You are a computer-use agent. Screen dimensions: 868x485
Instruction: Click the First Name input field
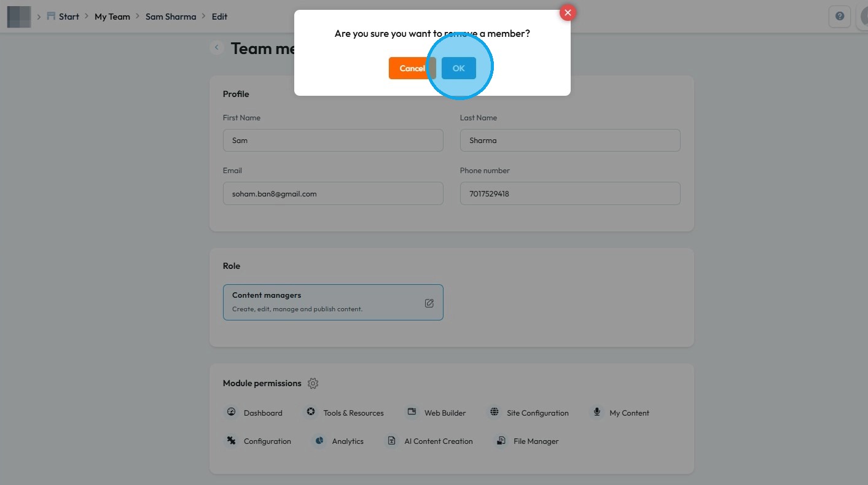point(333,141)
